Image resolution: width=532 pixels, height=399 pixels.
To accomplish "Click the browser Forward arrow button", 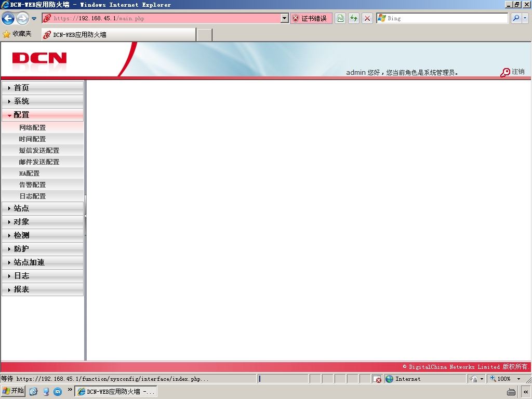I will [x=22, y=18].
